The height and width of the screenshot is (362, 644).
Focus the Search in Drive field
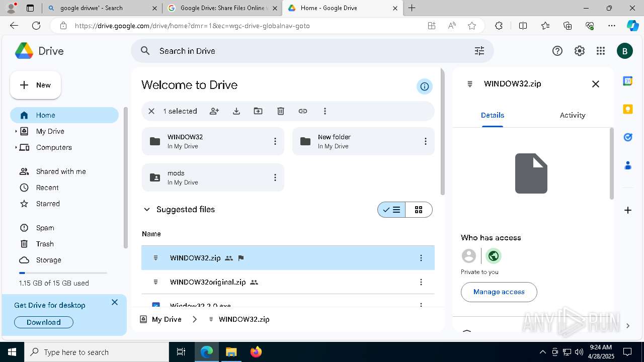tap(312, 51)
